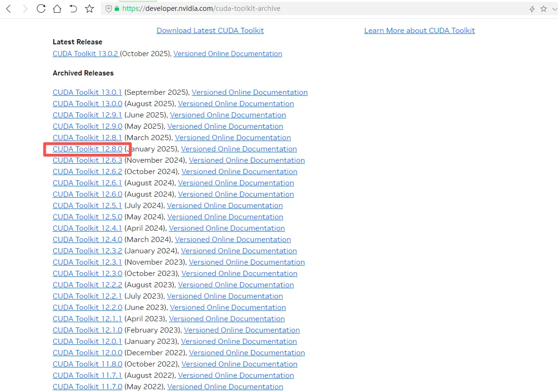Expand the address bar dropdown chevron

click(554, 9)
